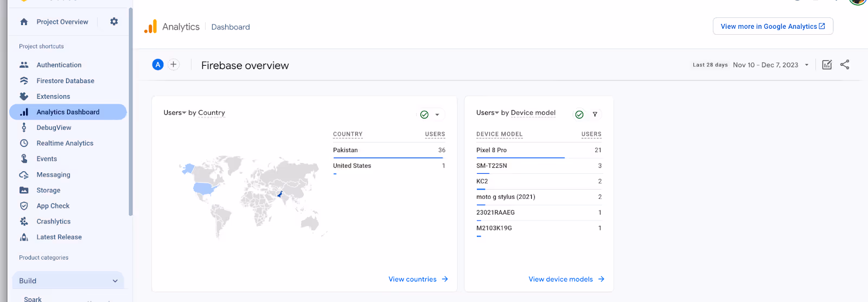Screen dimensions: 868x302
Task: Click the App Check shield icon
Action: (24, 206)
